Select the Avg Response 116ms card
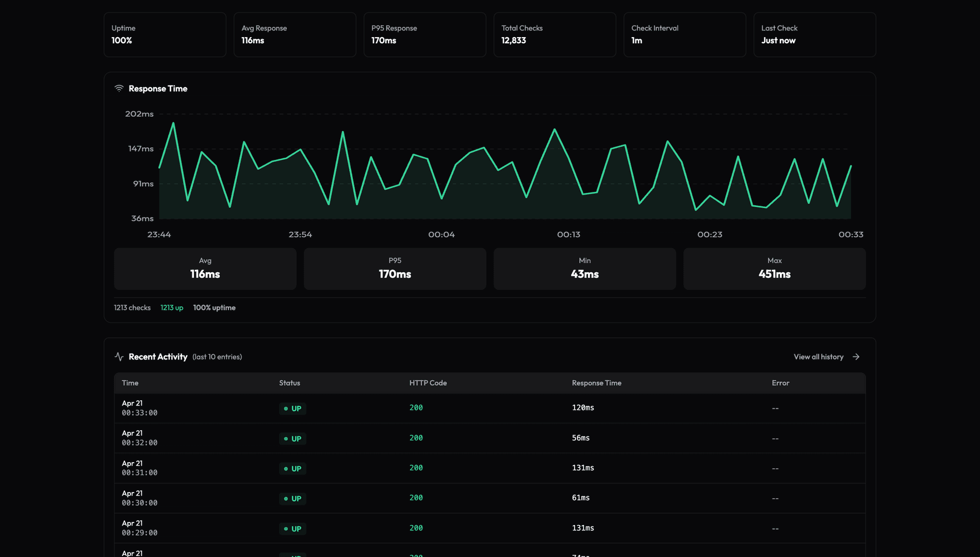 coord(295,35)
